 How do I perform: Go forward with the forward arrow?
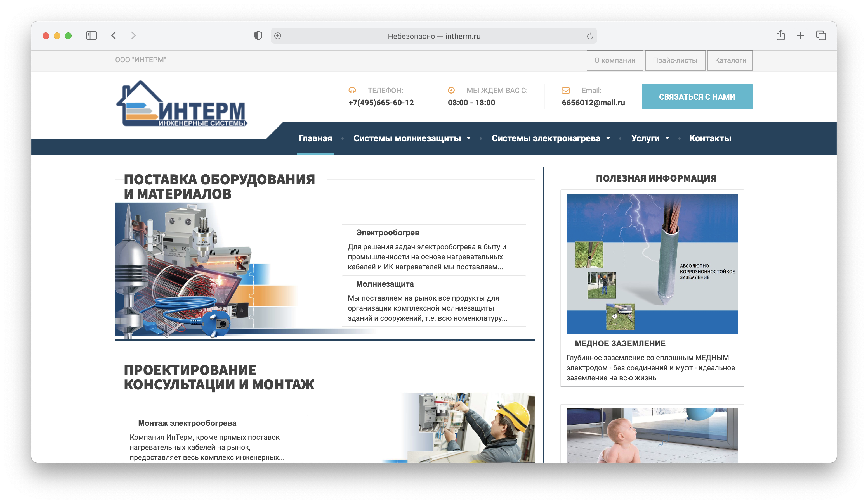(x=133, y=35)
